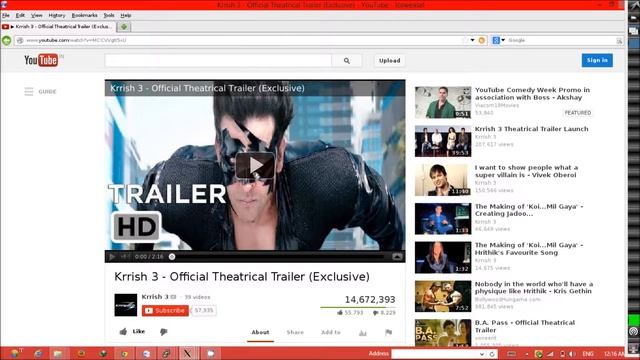
Task: Click the Google search engine icon
Action: [496, 40]
